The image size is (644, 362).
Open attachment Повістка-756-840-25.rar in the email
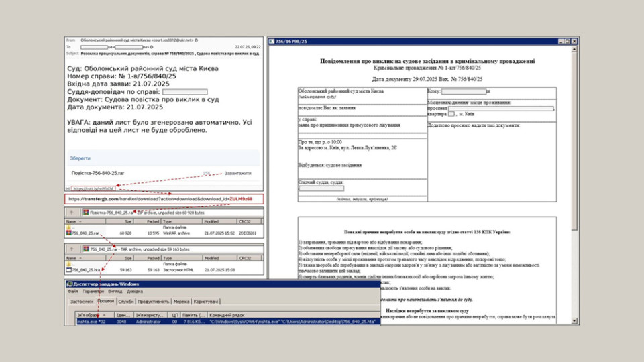(x=98, y=173)
